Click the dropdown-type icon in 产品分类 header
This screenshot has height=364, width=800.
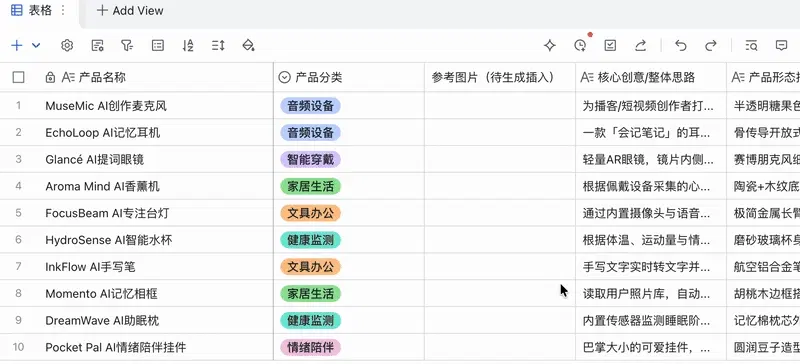284,77
